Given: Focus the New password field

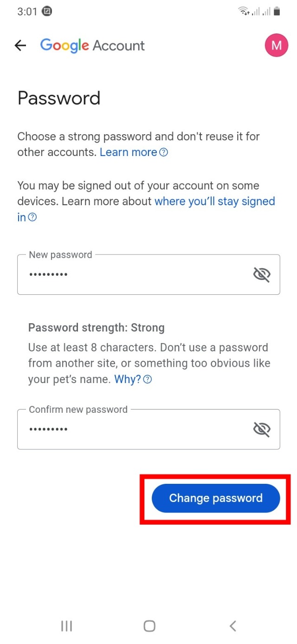Looking at the screenshot, I should click(135, 274).
